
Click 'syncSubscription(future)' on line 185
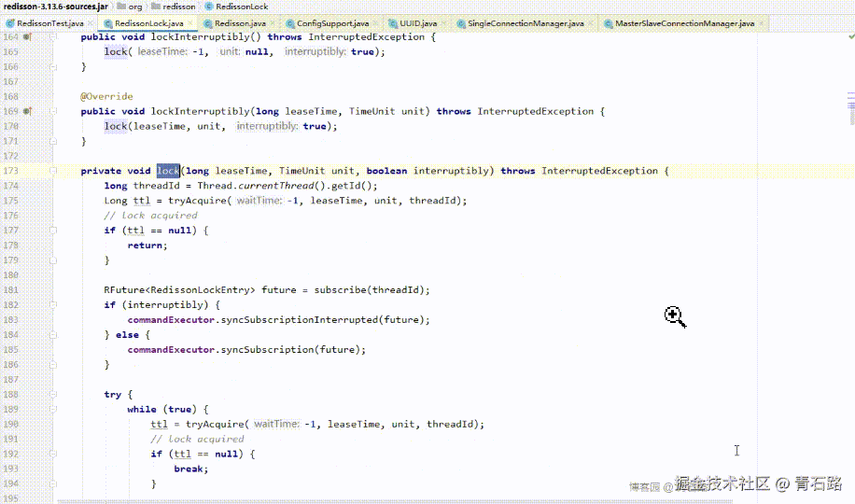pos(290,350)
